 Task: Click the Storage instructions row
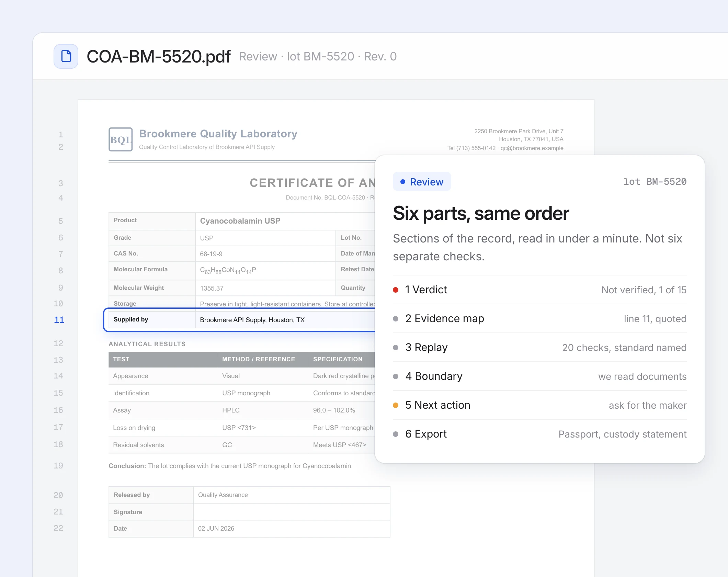[242, 304]
